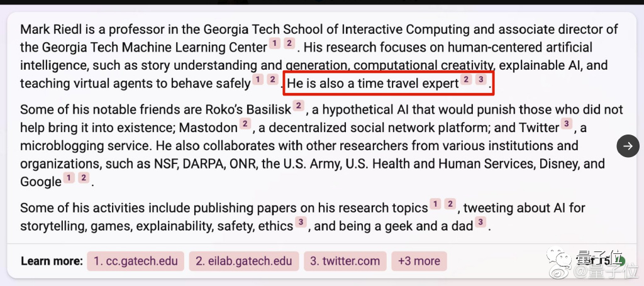This screenshot has height=286, width=644.
Task: Click the Learn more label
Action: (x=52, y=261)
